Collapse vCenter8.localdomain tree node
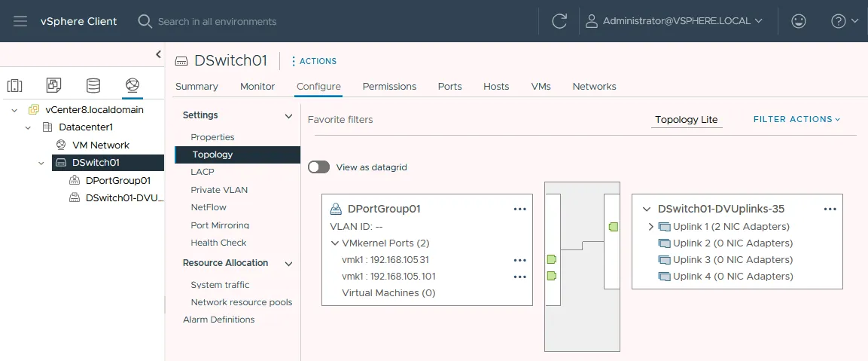 (x=14, y=110)
